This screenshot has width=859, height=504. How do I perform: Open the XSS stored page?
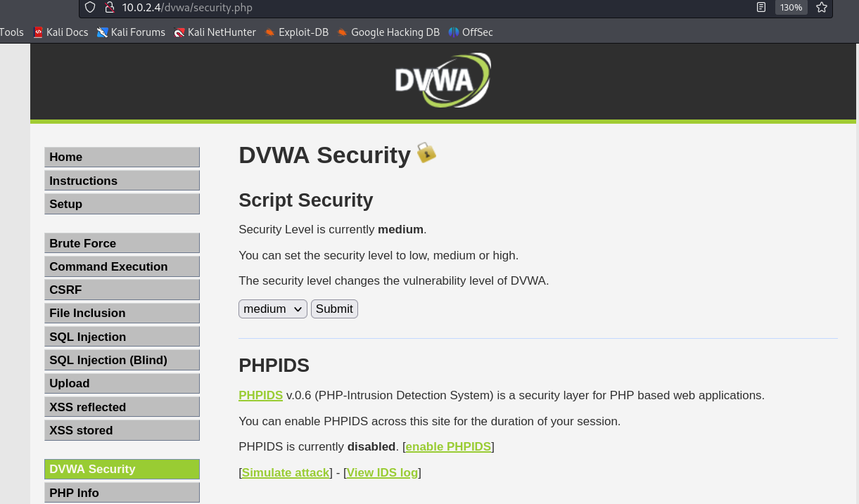coord(122,430)
